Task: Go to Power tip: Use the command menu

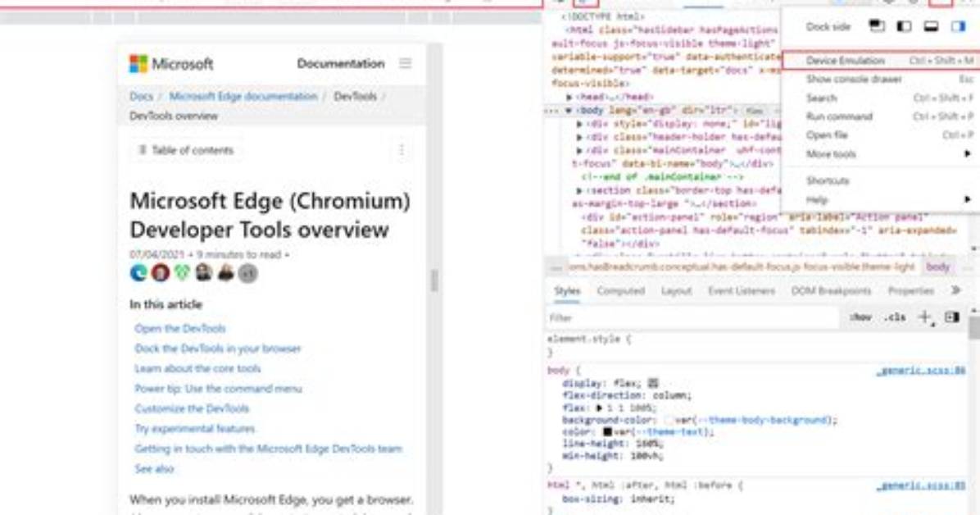Action: pyautogui.click(x=218, y=389)
